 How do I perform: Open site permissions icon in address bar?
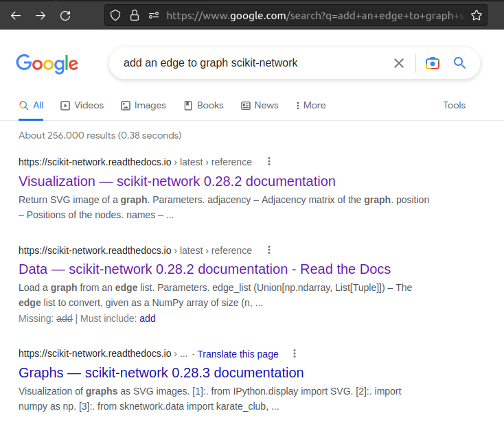[154, 15]
